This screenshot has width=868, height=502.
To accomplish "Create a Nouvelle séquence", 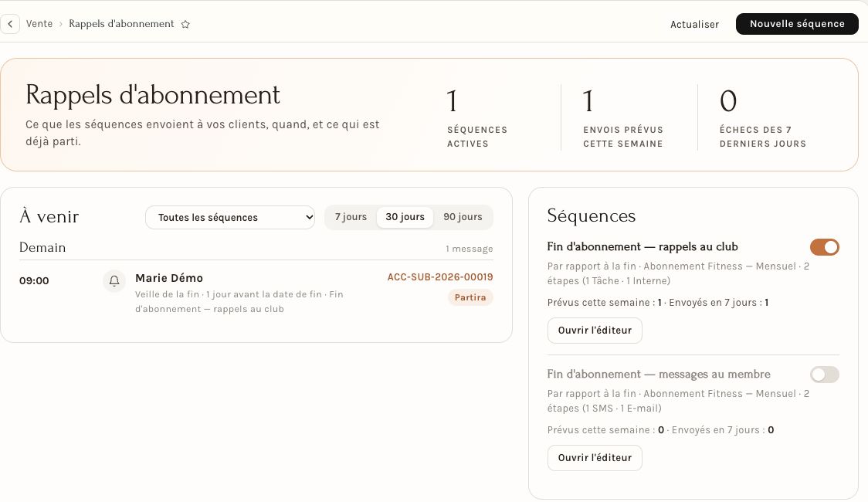I will 797,24.
